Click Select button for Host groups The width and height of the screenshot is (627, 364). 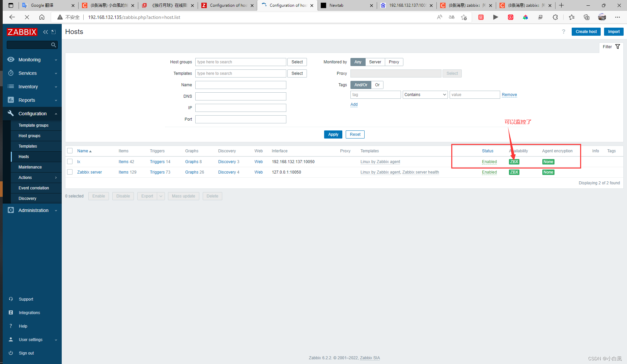[x=297, y=62]
